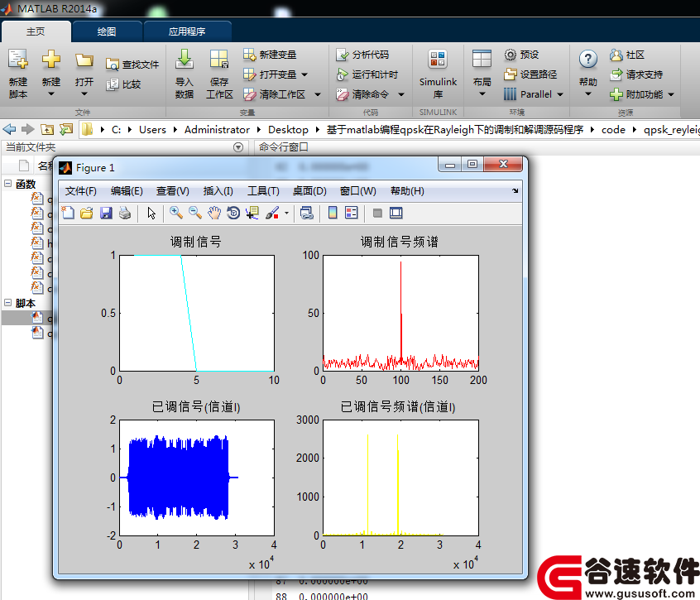Open the Simulink Library
The width and height of the screenshot is (700, 600).
point(438,74)
